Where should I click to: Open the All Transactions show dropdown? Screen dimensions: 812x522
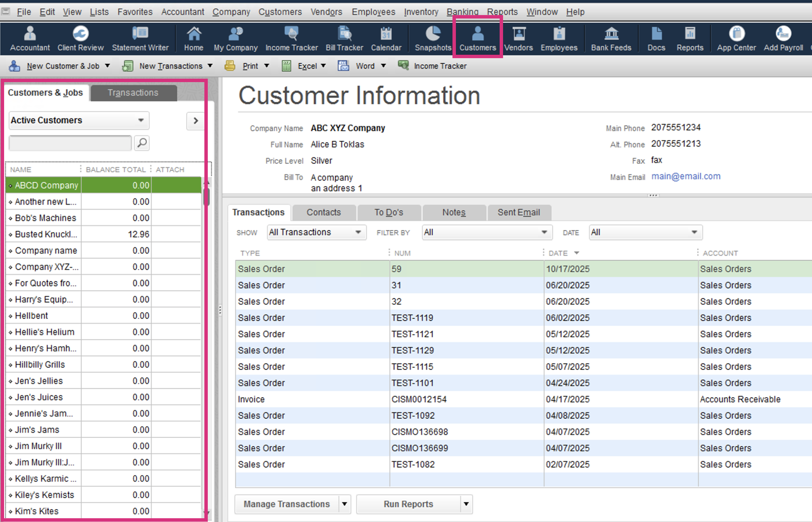(x=316, y=233)
